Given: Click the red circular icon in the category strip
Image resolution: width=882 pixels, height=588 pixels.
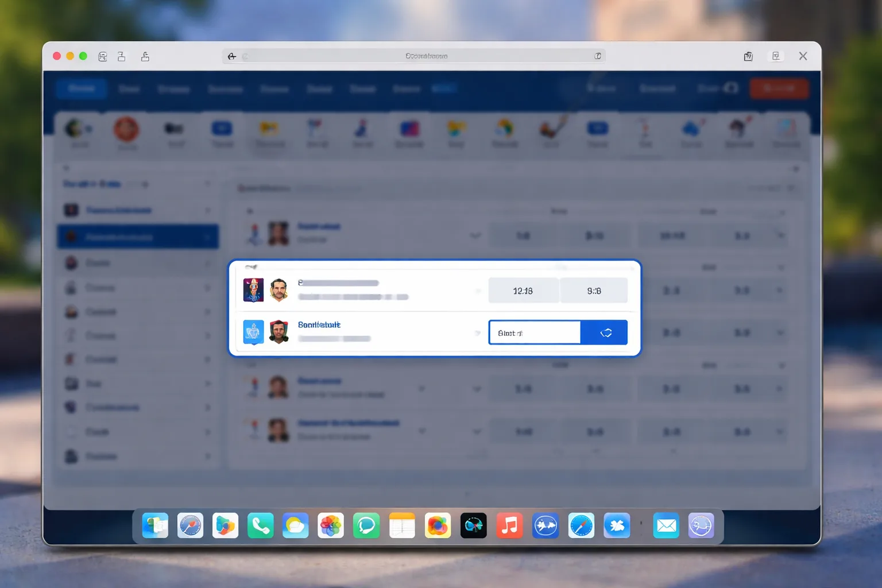Looking at the screenshot, I should coord(126,129).
